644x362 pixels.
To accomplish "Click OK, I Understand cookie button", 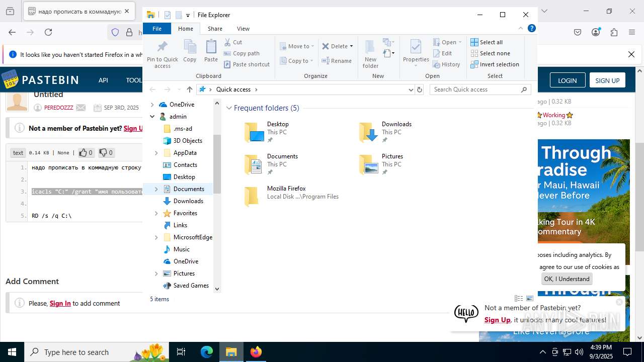I will (x=567, y=279).
